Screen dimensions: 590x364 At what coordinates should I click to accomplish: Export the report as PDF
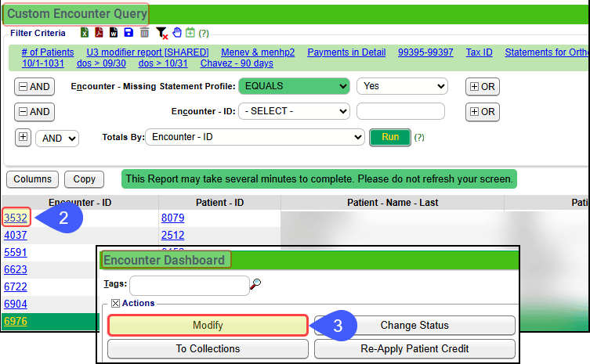(x=99, y=33)
